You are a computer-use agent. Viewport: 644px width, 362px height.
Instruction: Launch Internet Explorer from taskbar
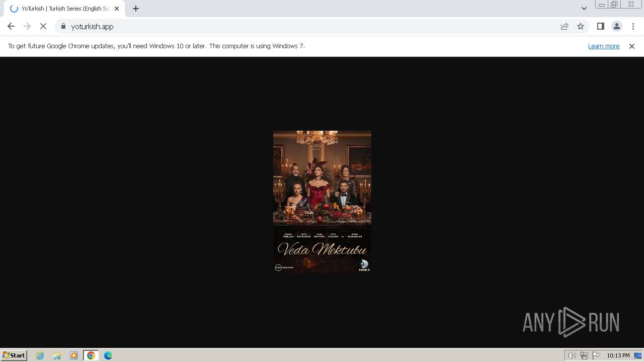[40, 355]
